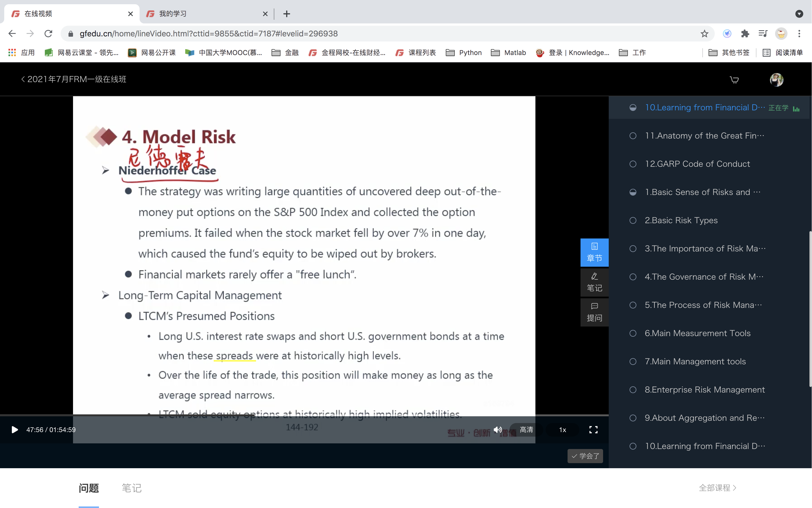
Task: Play the lecture video
Action: click(14, 430)
